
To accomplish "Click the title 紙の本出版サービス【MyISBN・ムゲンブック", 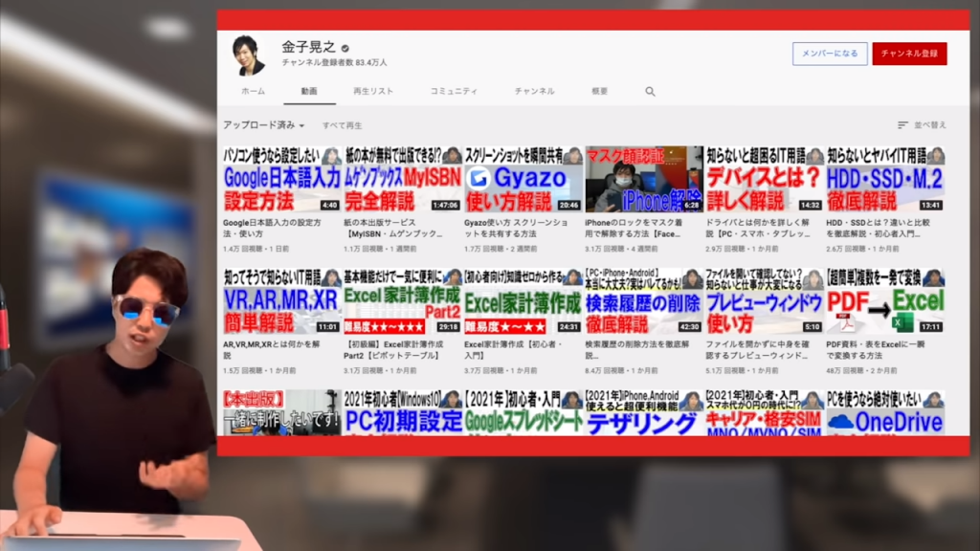I will pyautogui.click(x=393, y=228).
